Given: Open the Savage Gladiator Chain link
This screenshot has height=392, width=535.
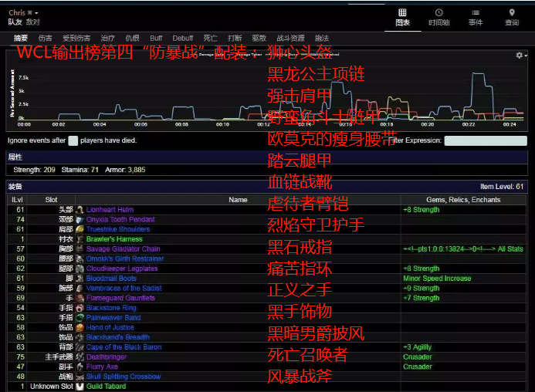Looking at the screenshot, I should [124, 249].
